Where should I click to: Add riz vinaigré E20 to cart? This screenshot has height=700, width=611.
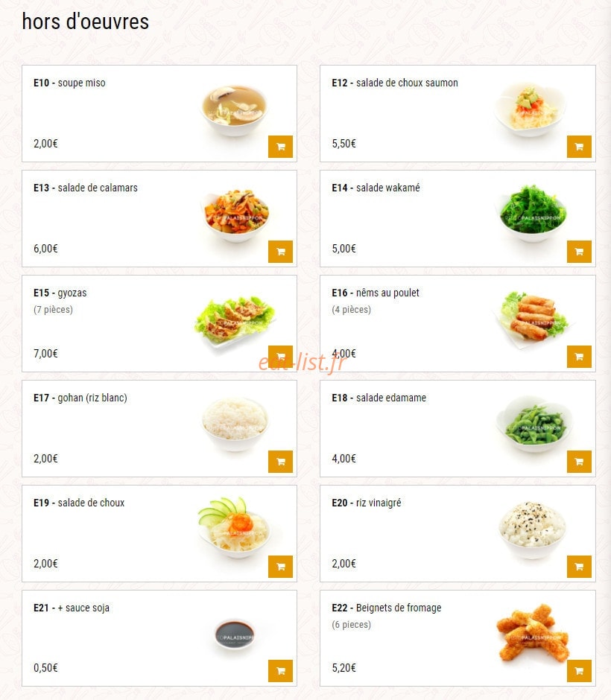579,567
